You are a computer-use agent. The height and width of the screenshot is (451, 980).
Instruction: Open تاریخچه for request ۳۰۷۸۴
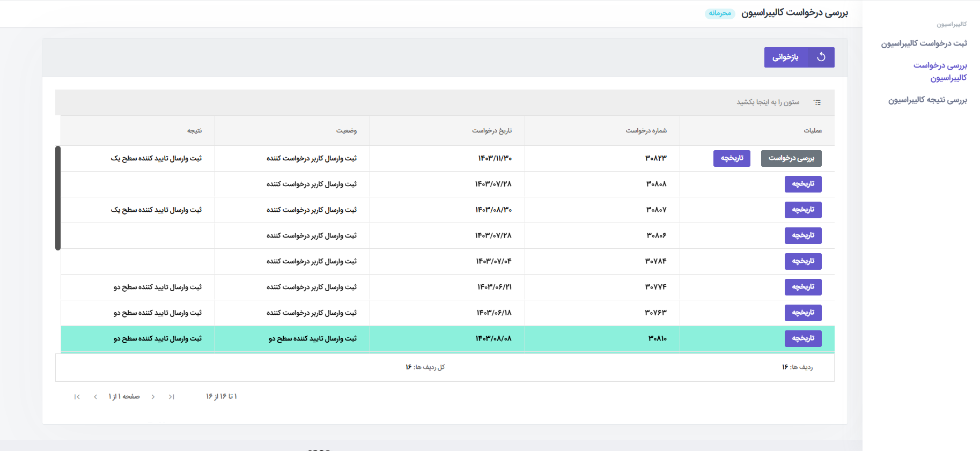[x=803, y=261]
